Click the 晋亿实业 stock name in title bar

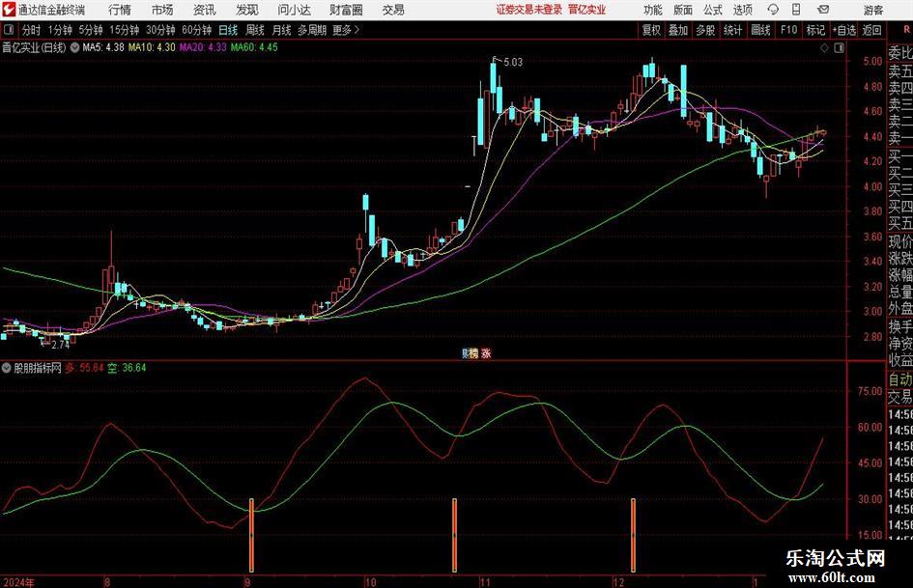click(587, 10)
